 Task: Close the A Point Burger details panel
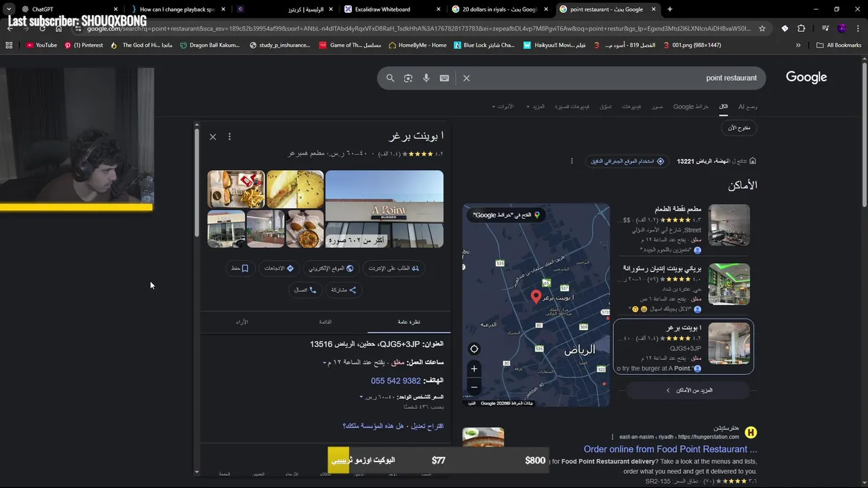coord(213,137)
